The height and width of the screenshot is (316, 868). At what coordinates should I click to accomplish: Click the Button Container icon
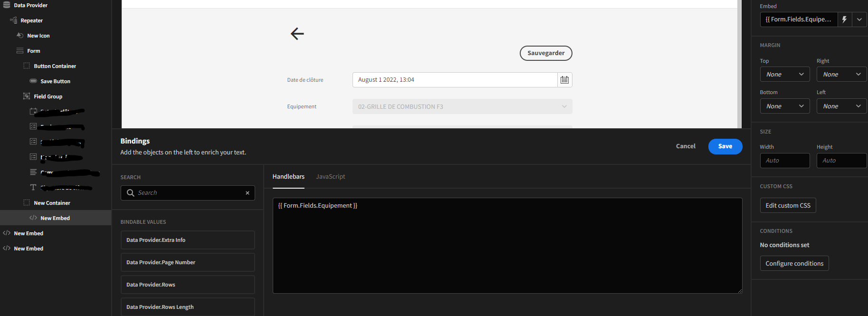point(27,66)
